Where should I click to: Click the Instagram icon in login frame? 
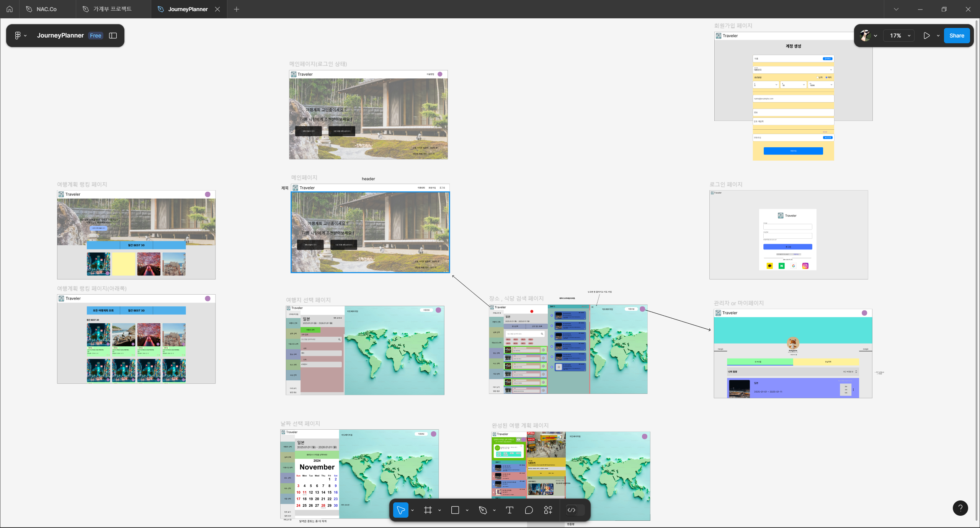[x=805, y=266]
